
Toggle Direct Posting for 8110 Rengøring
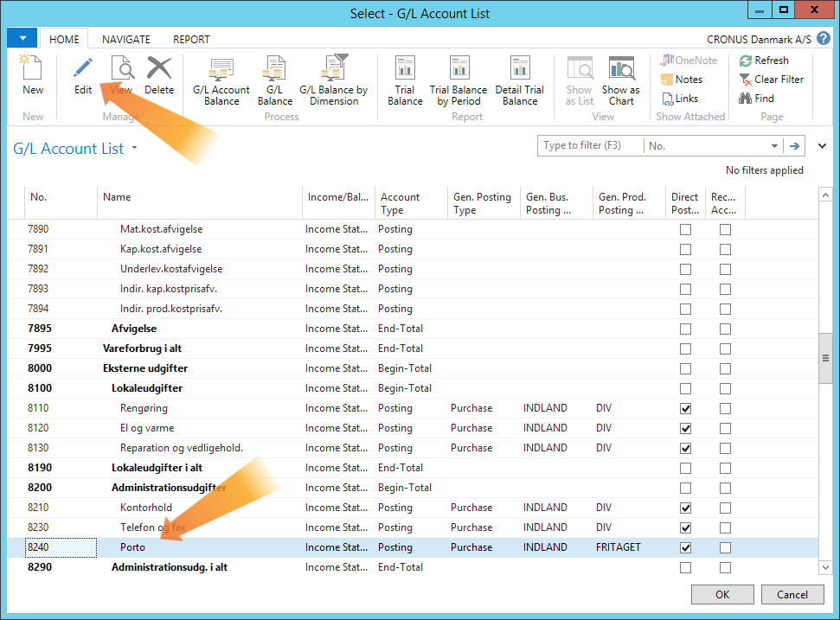[685, 408]
